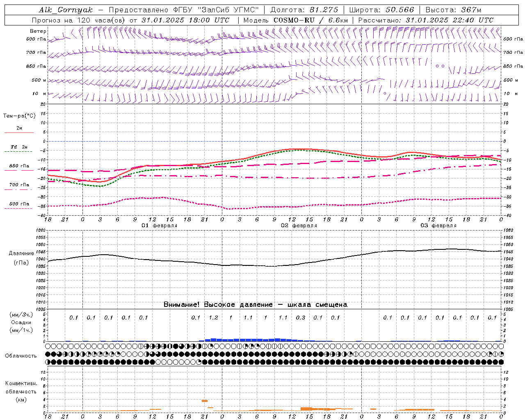Click the 'Внимание! Высокое давление — шкала смещена' warning

pos(256,304)
